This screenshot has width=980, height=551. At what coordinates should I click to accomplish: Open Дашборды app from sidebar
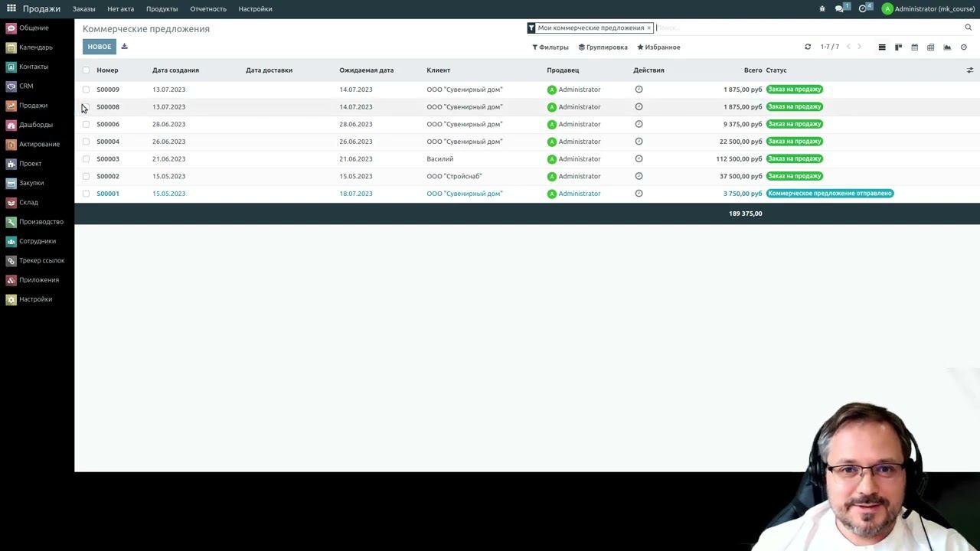(29, 125)
